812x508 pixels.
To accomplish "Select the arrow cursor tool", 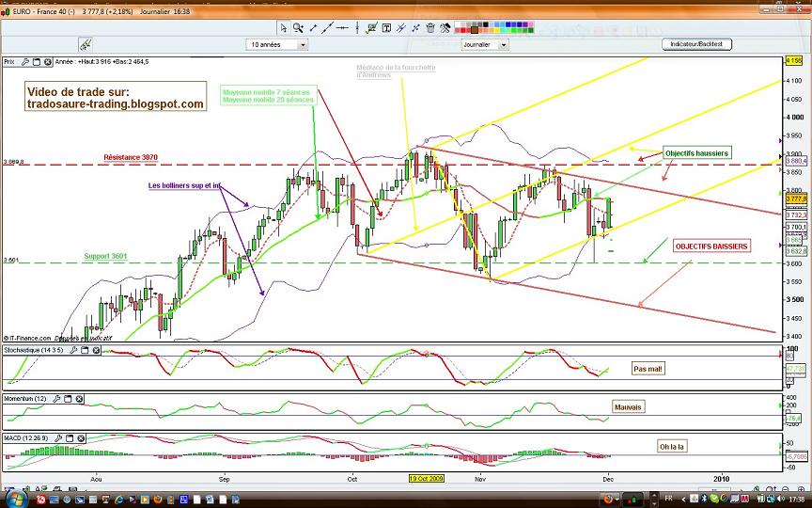I will click(283, 28).
